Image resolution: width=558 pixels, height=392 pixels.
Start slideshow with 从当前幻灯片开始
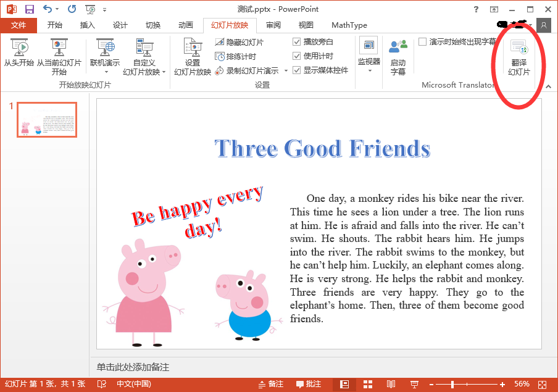point(59,48)
